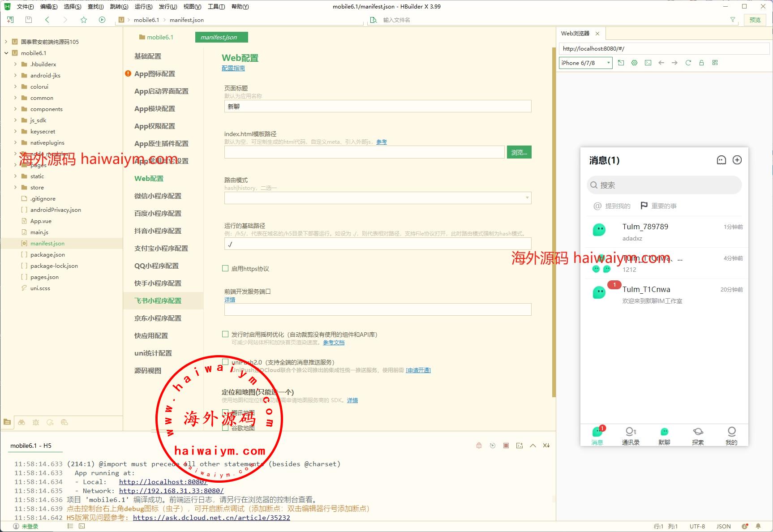Image resolution: width=773 pixels, height=532 pixels.
Task: Click the 浏览... button
Action: tap(519, 152)
